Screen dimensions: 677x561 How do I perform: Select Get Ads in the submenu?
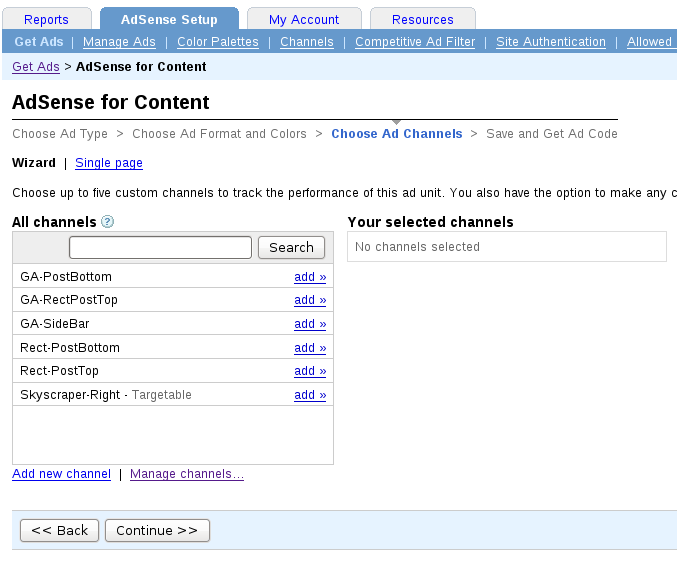click(x=39, y=42)
